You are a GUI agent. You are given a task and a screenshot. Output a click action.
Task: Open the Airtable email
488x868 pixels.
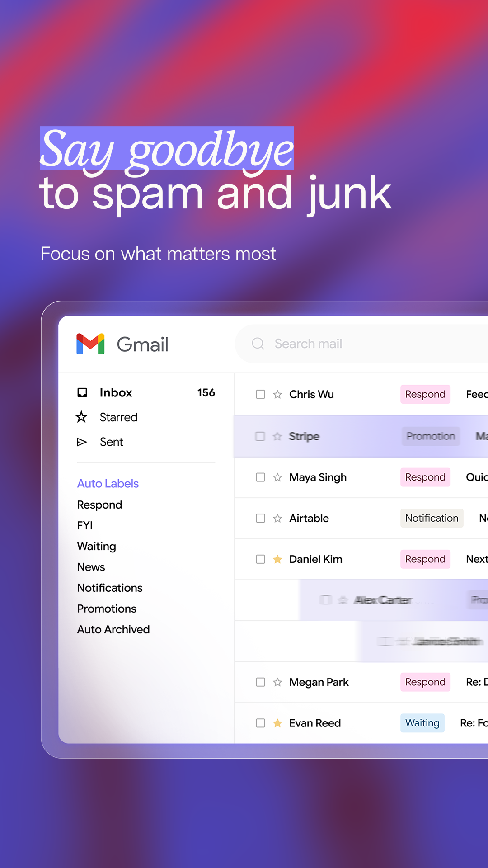point(361,518)
